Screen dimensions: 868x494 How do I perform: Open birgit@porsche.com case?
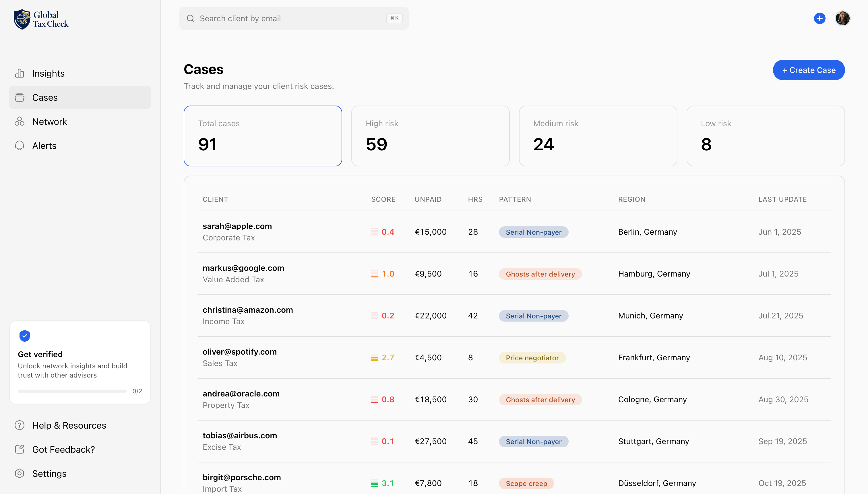coord(514,479)
